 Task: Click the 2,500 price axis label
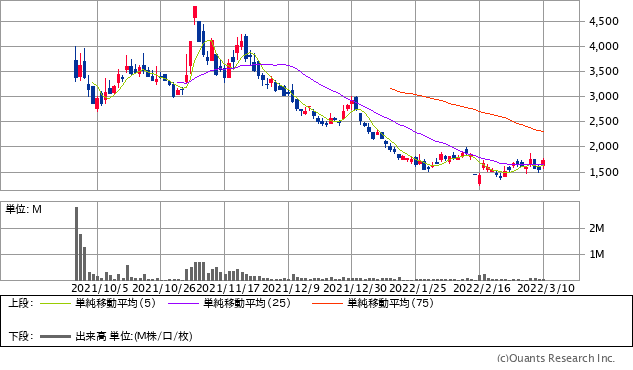(604, 121)
